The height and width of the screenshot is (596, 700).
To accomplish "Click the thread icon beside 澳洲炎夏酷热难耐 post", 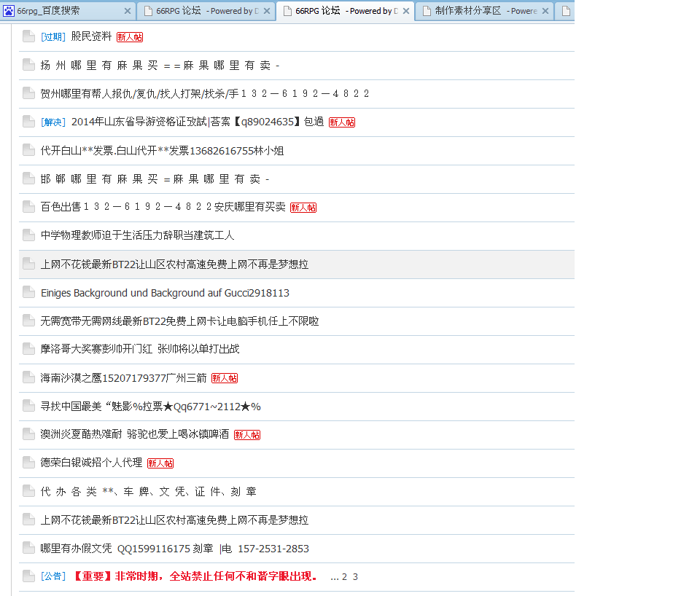I will 28,434.
